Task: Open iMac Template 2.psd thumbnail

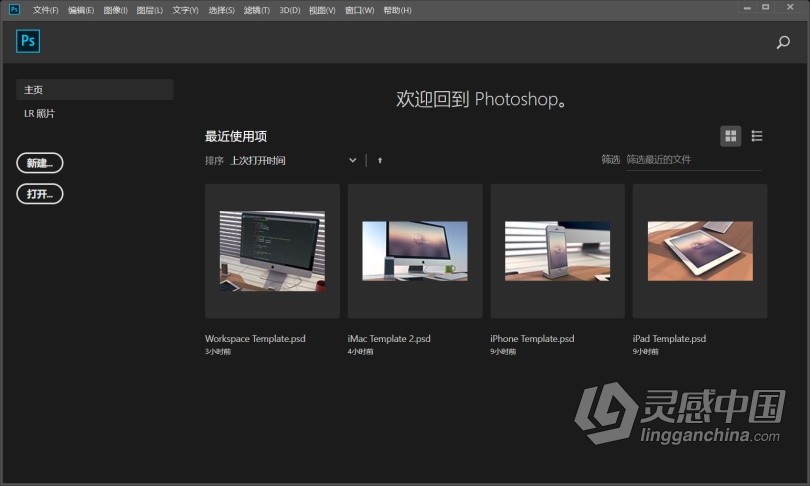Action: (x=415, y=251)
